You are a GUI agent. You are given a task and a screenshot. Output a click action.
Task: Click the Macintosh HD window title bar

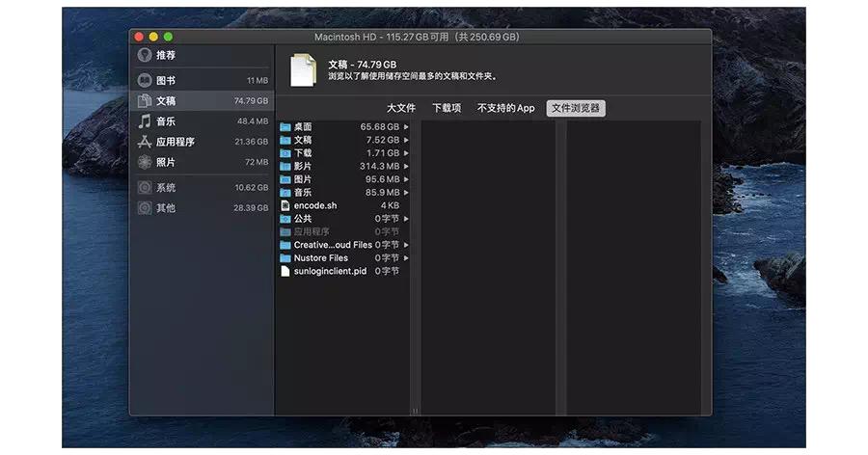click(417, 37)
